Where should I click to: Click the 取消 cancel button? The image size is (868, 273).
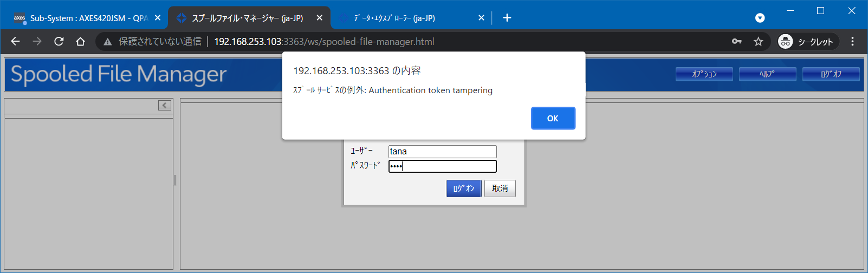[x=500, y=188]
